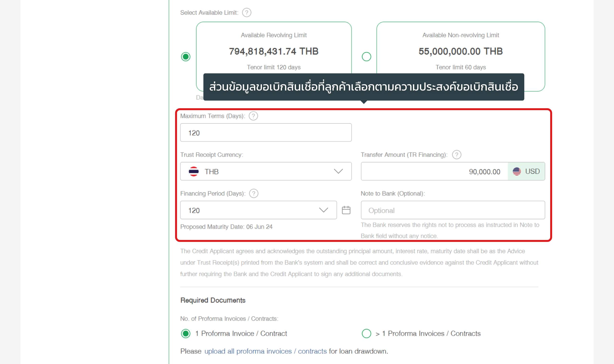Viewport: 614px width, 364px height.
Task: Choose 1 Proforma Invoice / Contract option
Action: pyautogui.click(x=186, y=334)
